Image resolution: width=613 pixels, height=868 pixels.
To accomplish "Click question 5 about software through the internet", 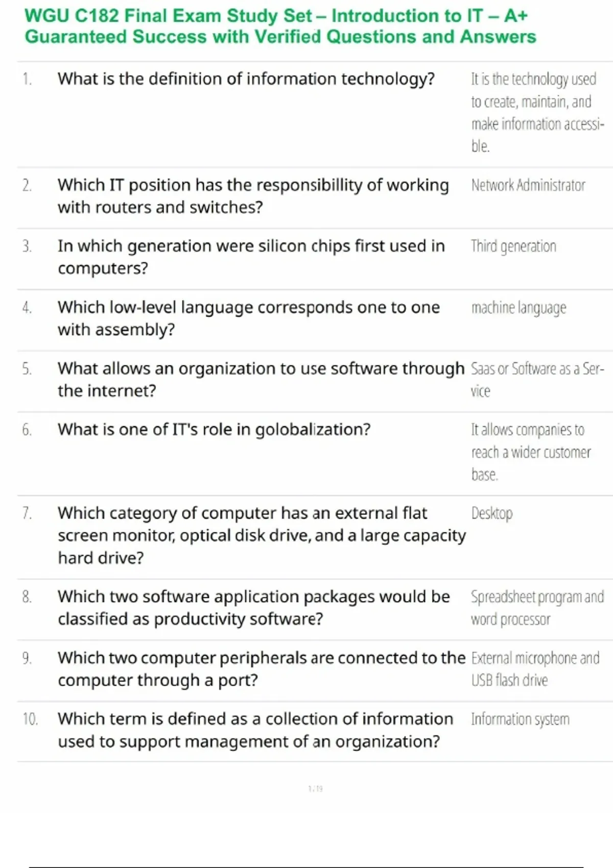I will (261, 379).
